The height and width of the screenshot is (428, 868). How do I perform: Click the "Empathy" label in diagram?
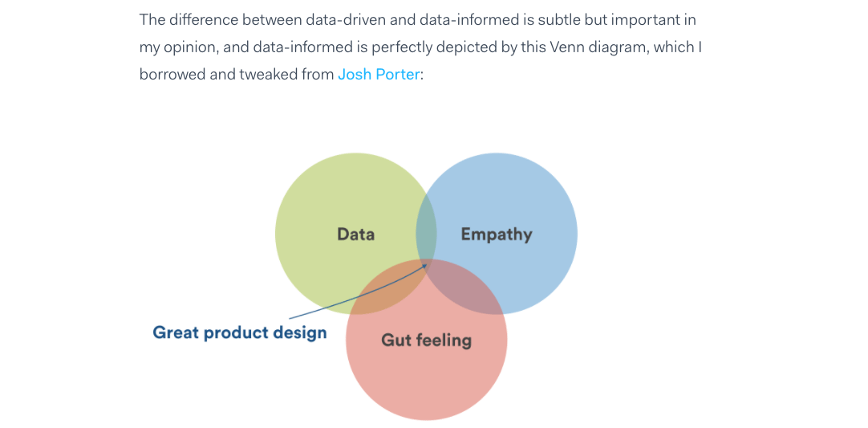point(496,234)
